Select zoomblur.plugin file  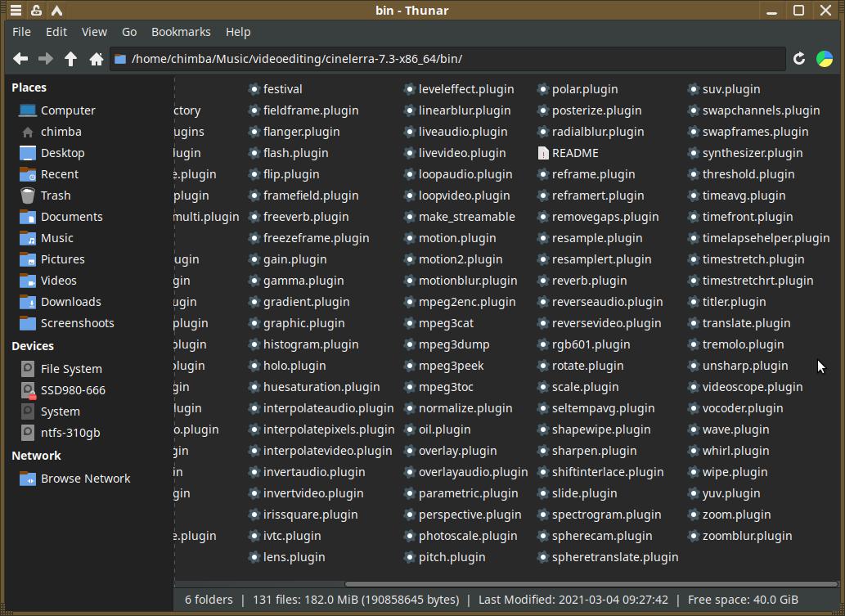pyautogui.click(x=740, y=536)
